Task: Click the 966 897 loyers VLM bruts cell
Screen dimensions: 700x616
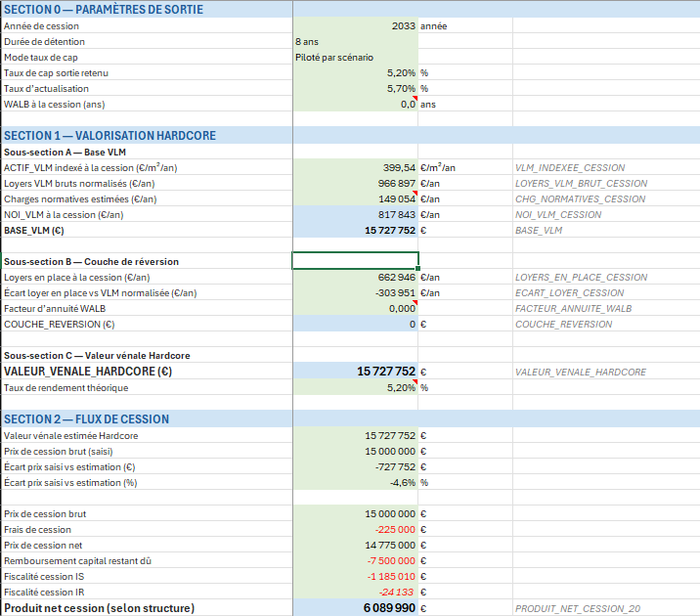Action: [355, 184]
